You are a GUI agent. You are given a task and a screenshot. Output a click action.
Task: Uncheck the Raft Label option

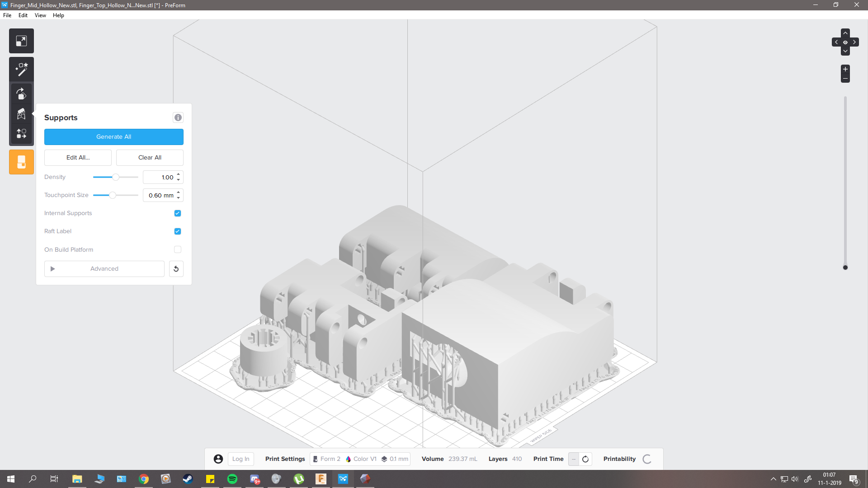coord(178,231)
